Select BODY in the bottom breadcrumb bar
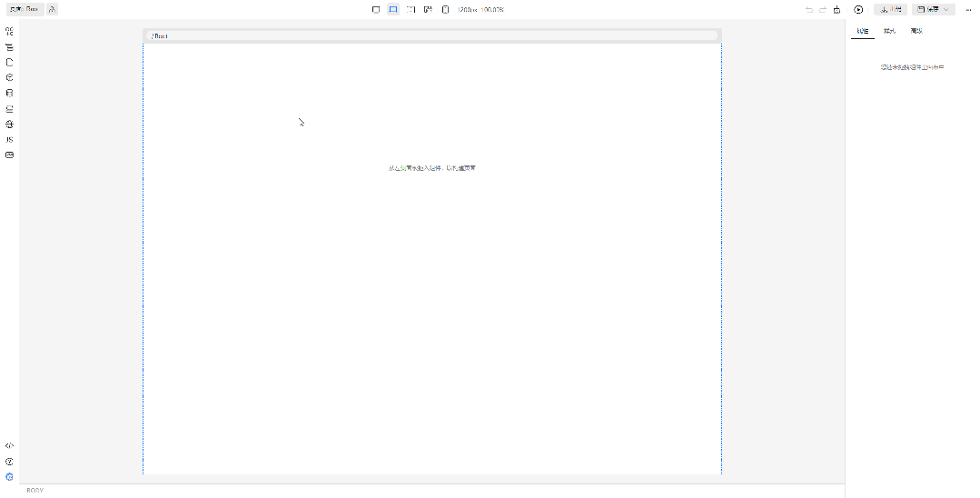This screenshot has width=980, height=498. point(35,491)
